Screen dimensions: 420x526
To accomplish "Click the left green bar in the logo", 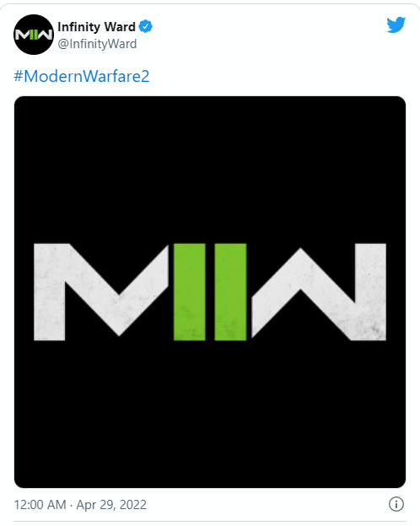I will (190, 291).
